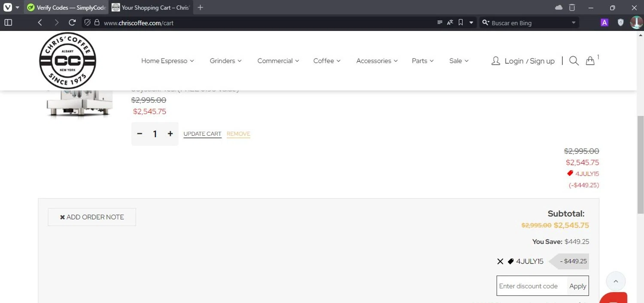Expand Accessories menu
Screen dimensions: 644x303
pyautogui.click(x=377, y=61)
